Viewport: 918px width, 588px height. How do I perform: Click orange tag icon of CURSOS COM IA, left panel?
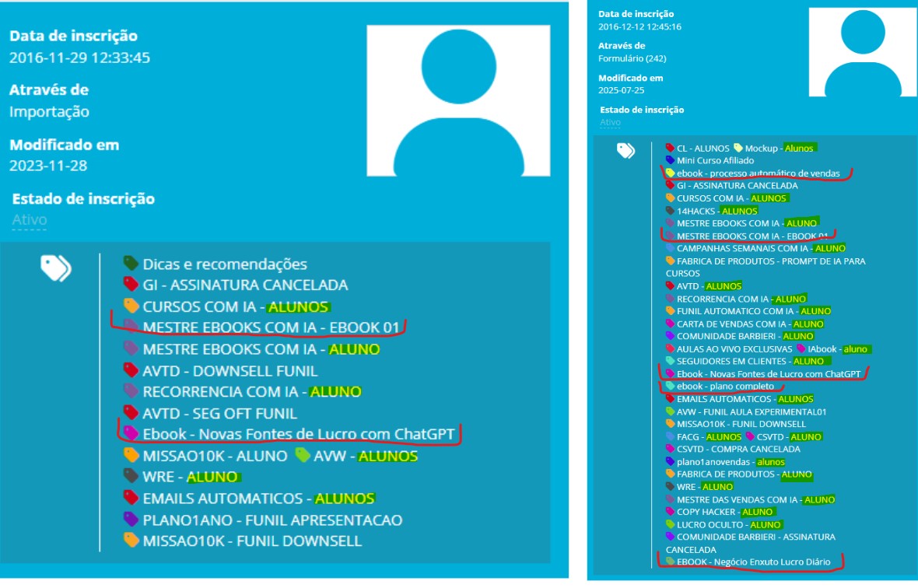coord(131,306)
